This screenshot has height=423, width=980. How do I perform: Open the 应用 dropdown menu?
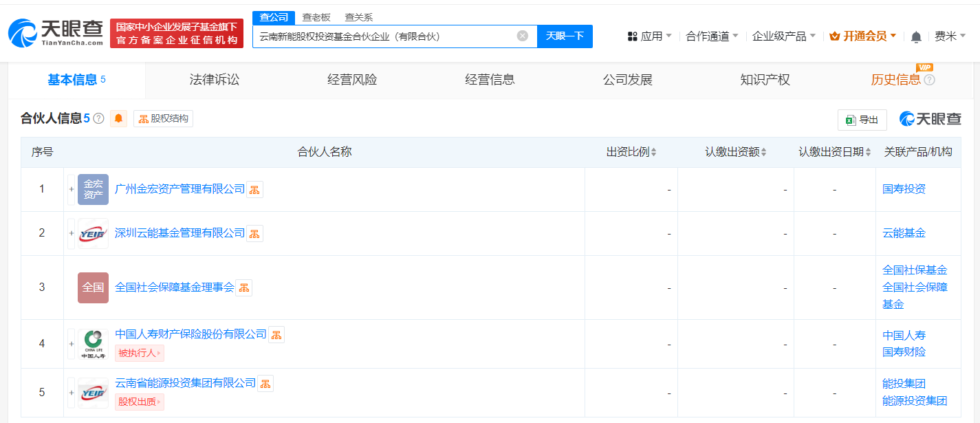pyautogui.click(x=650, y=36)
